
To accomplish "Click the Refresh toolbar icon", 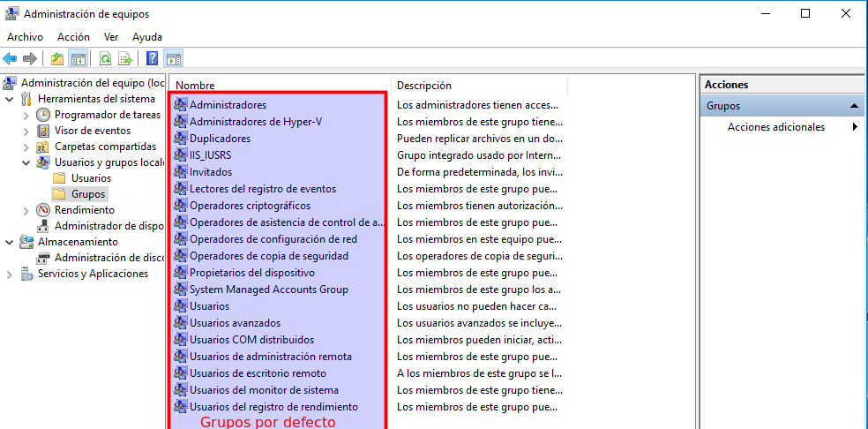I will pyautogui.click(x=105, y=58).
